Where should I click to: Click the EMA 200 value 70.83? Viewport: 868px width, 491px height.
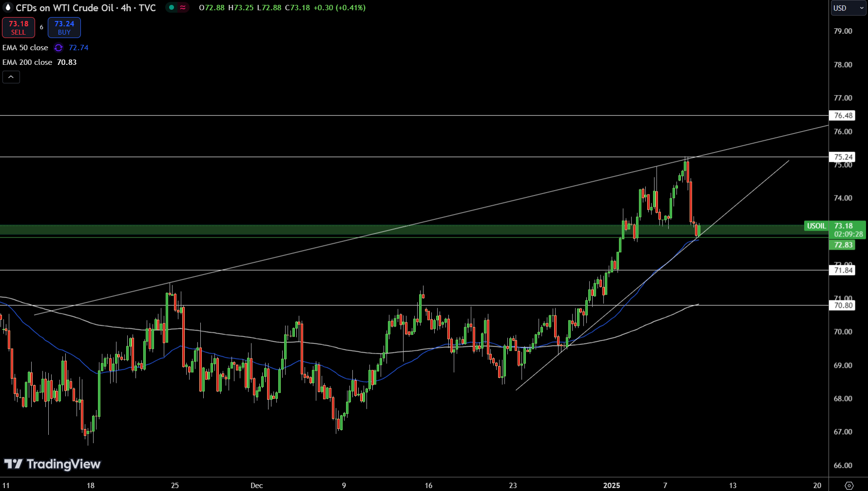(x=67, y=62)
